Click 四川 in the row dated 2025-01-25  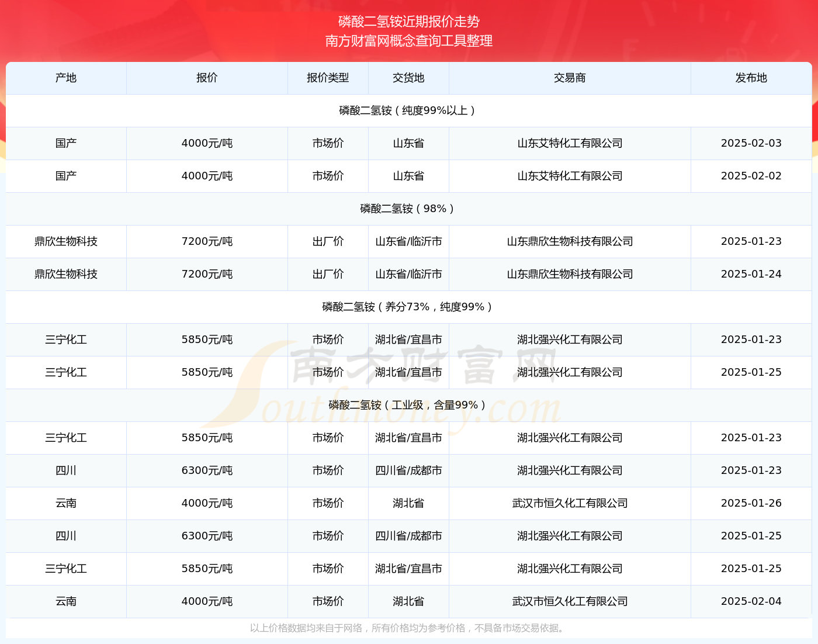point(66,536)
